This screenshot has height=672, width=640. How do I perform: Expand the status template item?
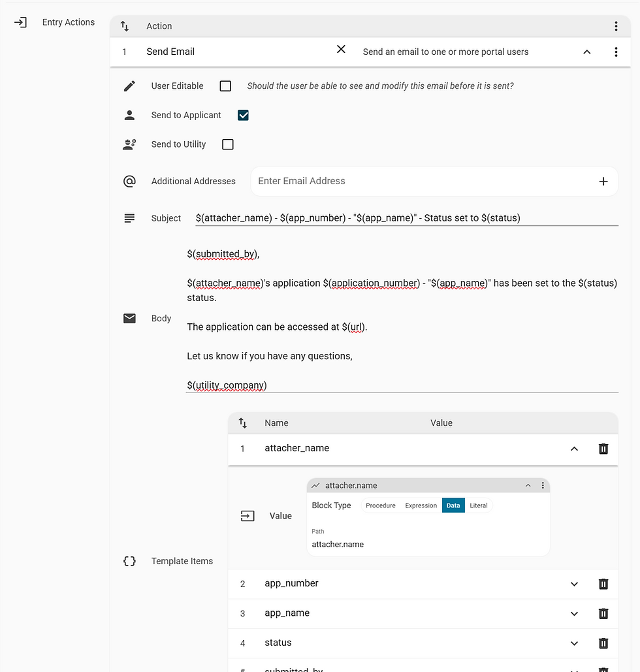tap(575, 643)
